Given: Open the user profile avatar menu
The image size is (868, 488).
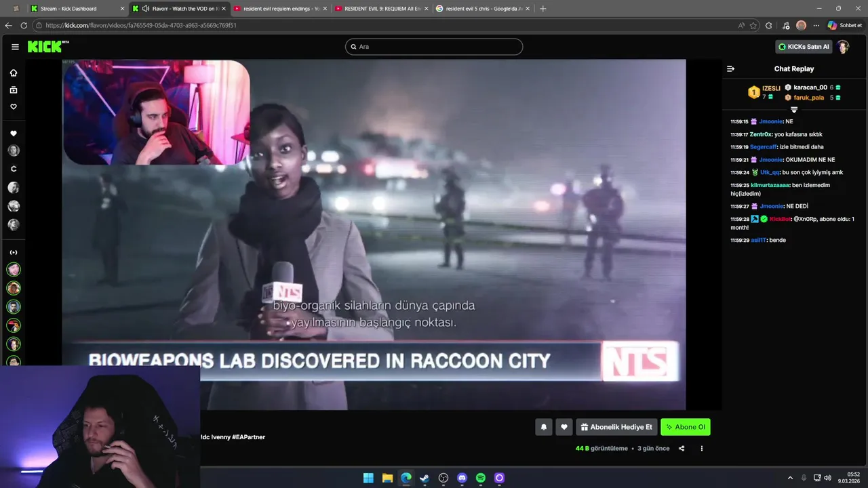Looking at the screenshot, I should [x=843, y=47].
